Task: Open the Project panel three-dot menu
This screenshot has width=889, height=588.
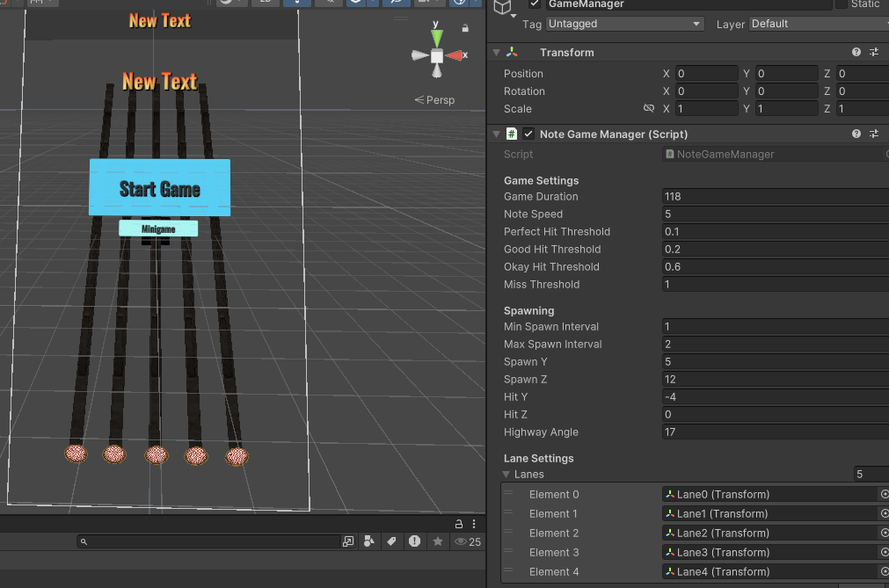Action: tap(474, 524)
